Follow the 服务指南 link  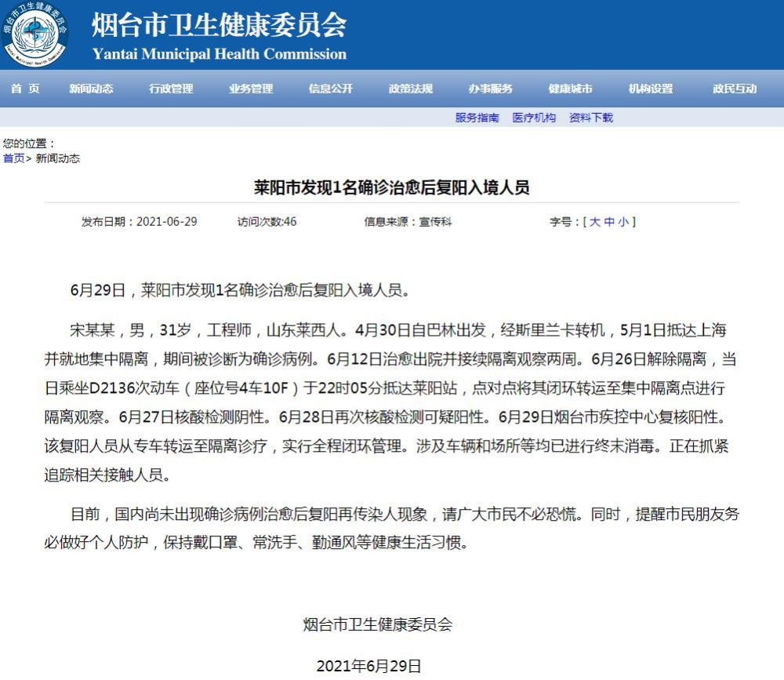[x=477, y=118]
